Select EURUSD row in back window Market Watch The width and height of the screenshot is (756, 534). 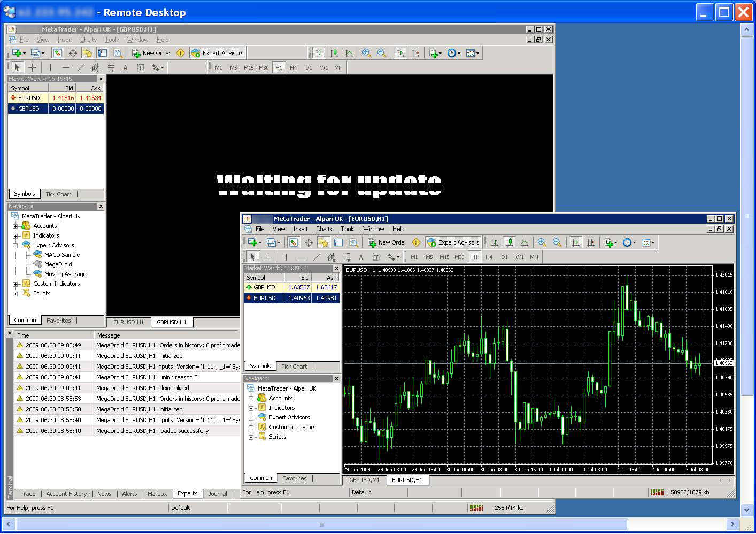point(56,98)
